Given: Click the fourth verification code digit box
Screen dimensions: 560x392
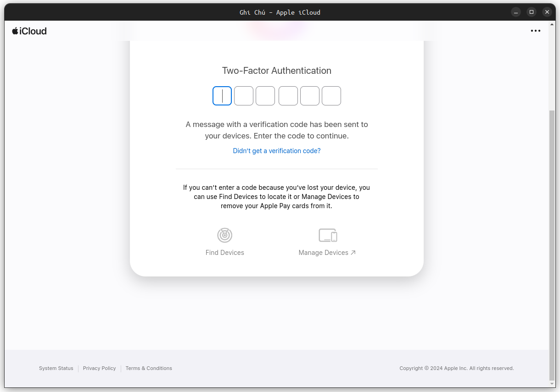Looking at the screenshot, I should [x=288, y=96].
